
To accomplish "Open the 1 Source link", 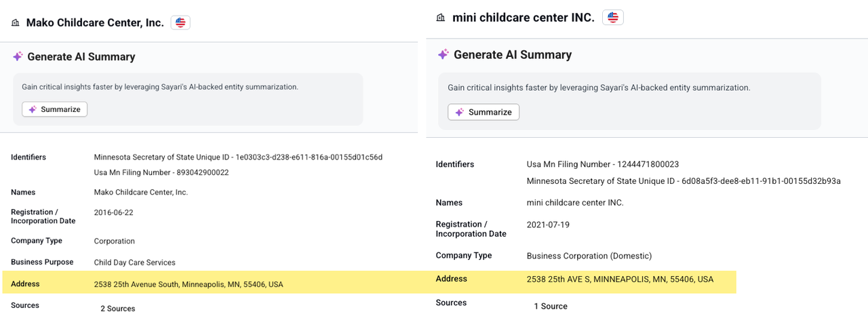I will coord(550,306).
